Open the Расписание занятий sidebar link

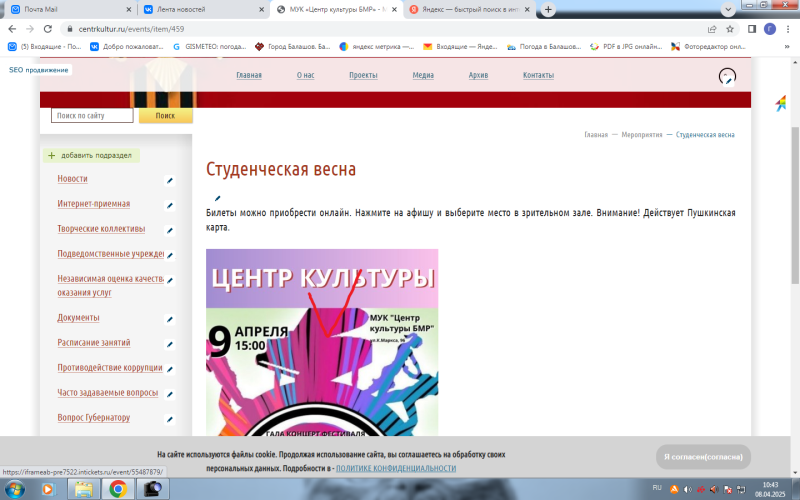94,342
